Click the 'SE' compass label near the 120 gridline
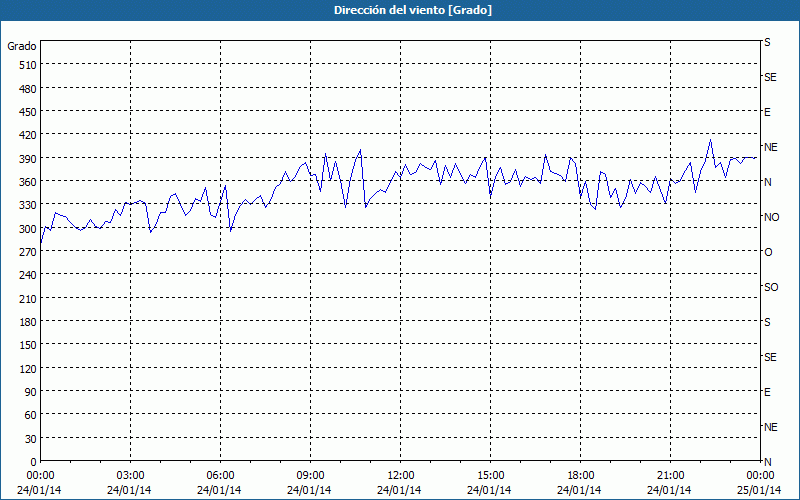Image resolution: width=800 pixels, height=500 pixels. 770,357
